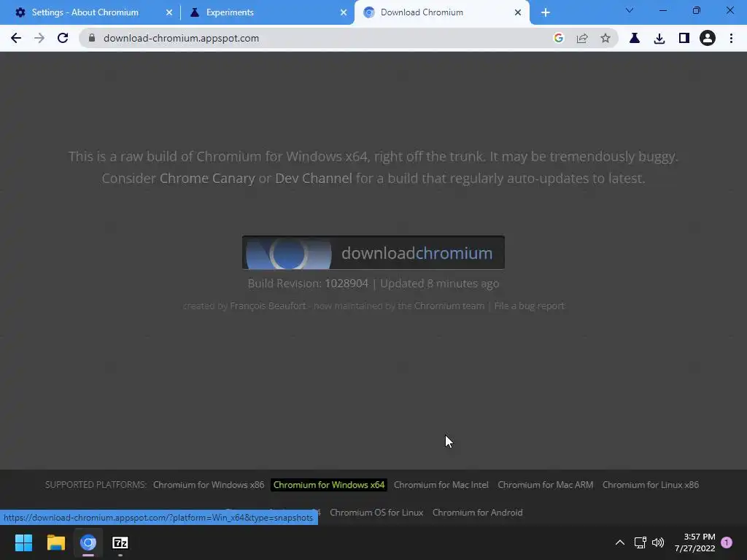747x560 pixels.
Task: Click the Chromium taskbar icon
Action: [88, 542]
